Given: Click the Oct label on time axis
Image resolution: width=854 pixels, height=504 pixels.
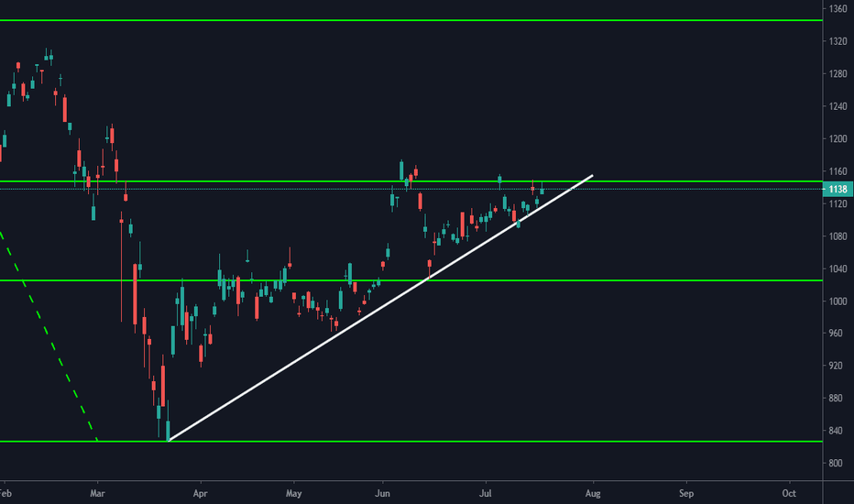Looking at the screenshot, I should click(x=789, y=493).
